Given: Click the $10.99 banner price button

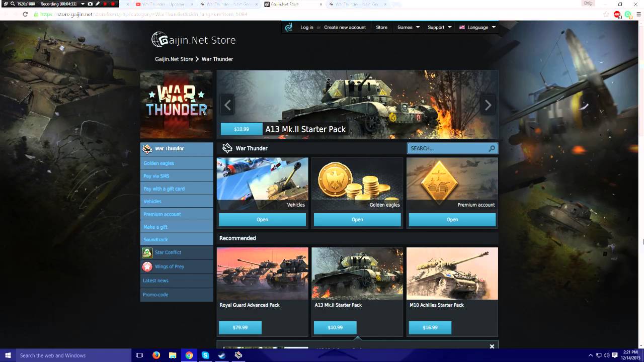Looking at the screenshot, I should [242, 129].
